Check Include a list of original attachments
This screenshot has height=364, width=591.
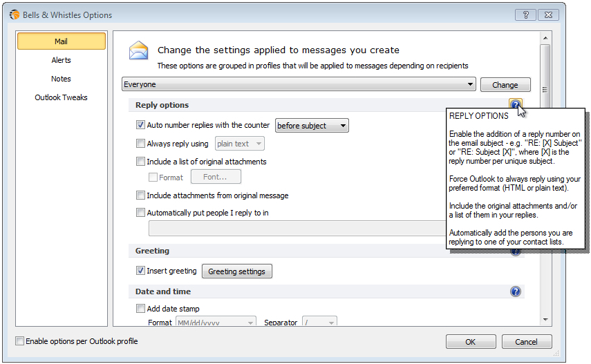(x=140, y=161)
